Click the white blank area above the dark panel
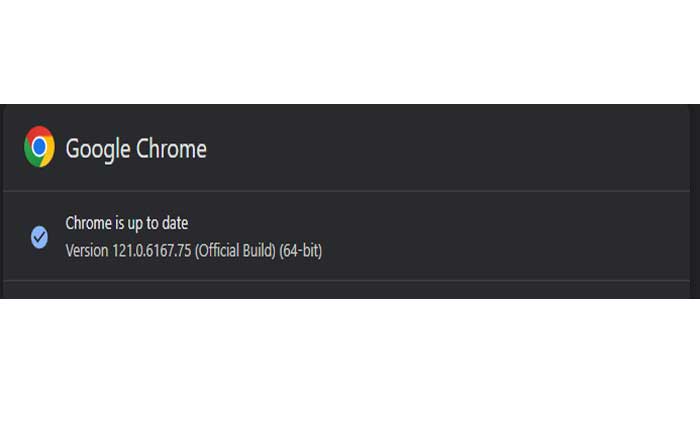The image size is (700, 430). click(350, 50)
